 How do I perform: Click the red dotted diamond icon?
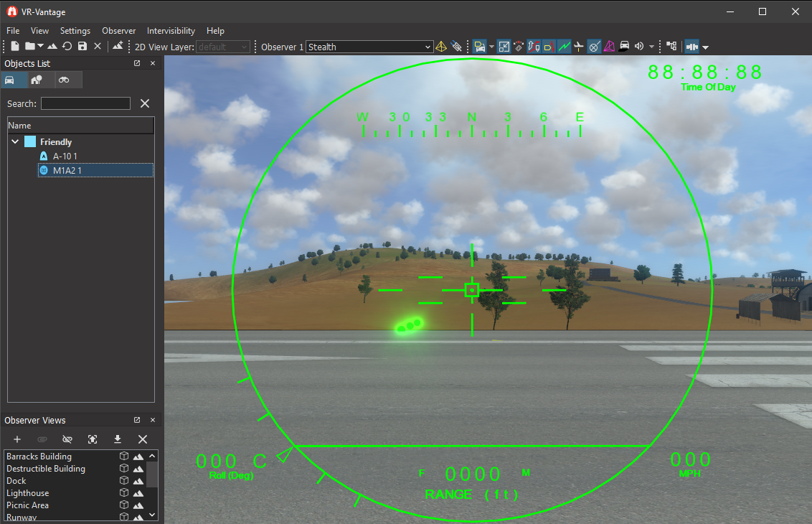519,47
